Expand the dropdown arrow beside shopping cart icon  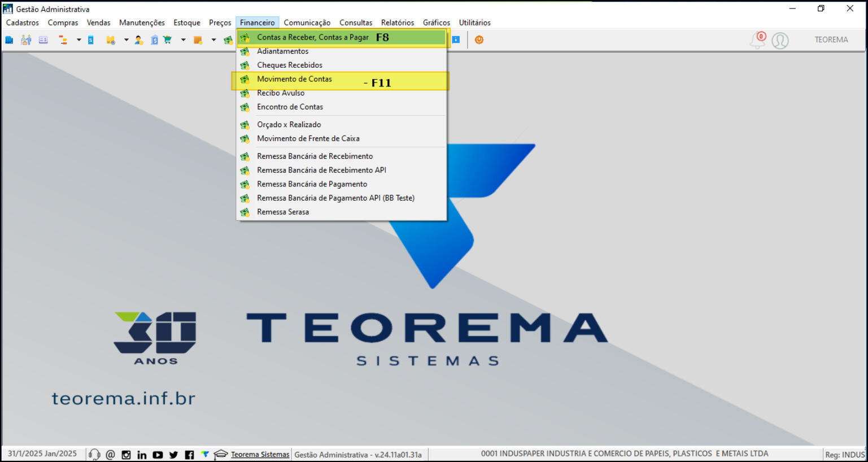183,40
